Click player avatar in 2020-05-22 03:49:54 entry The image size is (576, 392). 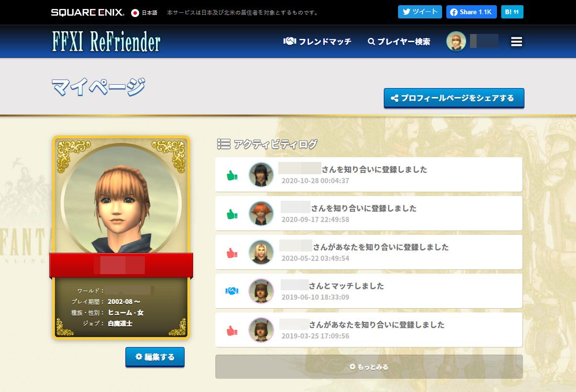[261, 252]
